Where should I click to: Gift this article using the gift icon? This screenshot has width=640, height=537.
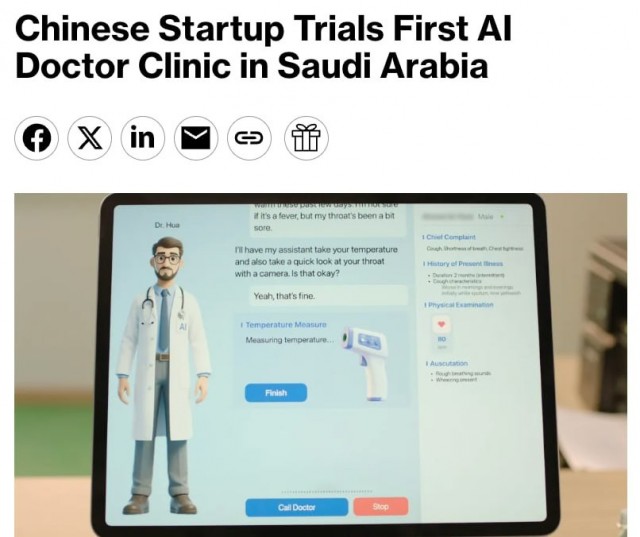click(306, 138)
